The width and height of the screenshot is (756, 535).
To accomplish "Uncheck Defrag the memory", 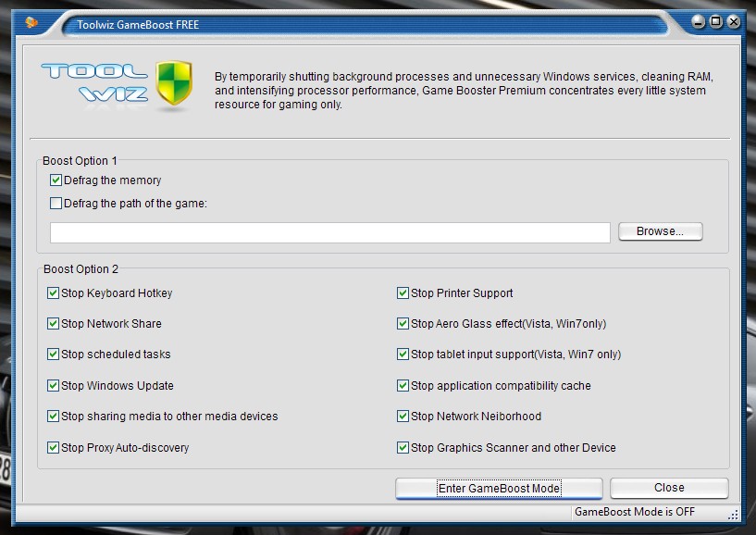I will pyautogui.click(x=56, y=180).
